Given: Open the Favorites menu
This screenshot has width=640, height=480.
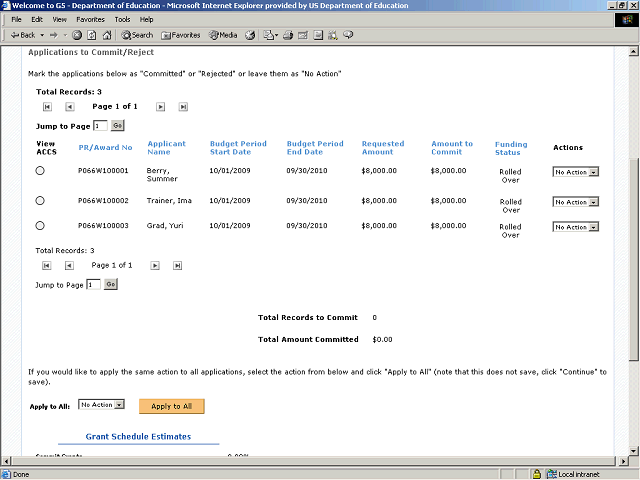Looking at the screenshot, I should 90,19.
